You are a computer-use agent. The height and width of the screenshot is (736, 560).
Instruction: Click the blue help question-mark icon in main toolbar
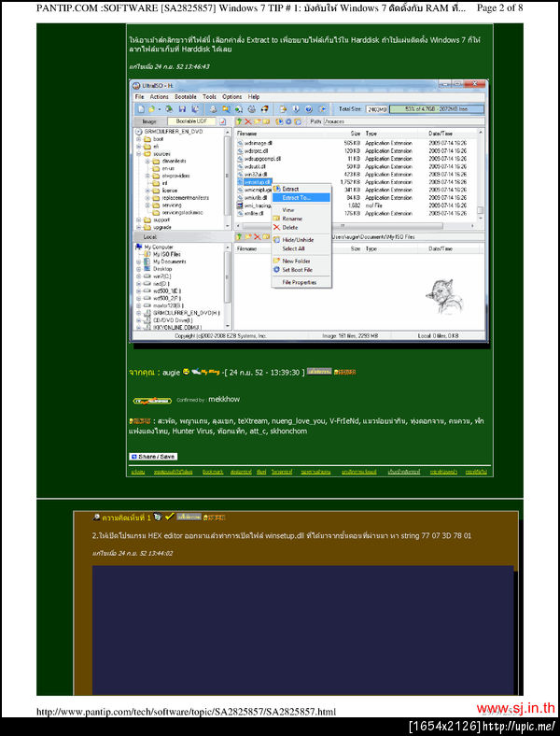[x=309, y=109]
